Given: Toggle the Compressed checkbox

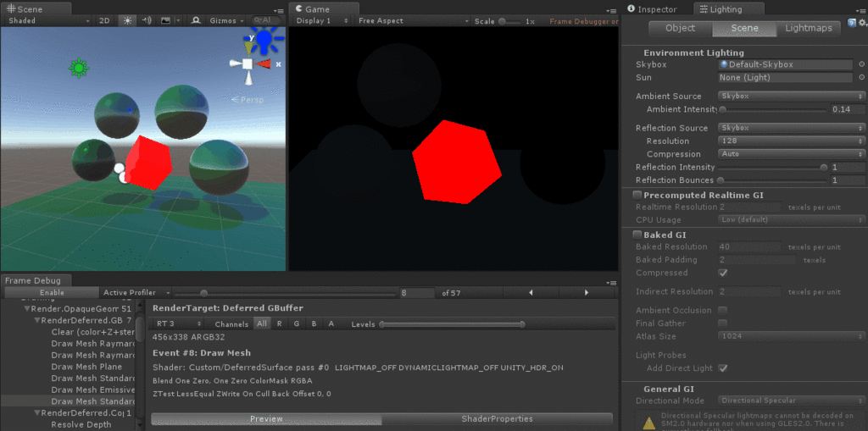Looking at the screenshot, I should pyautogui.click(x=722, y=273).
